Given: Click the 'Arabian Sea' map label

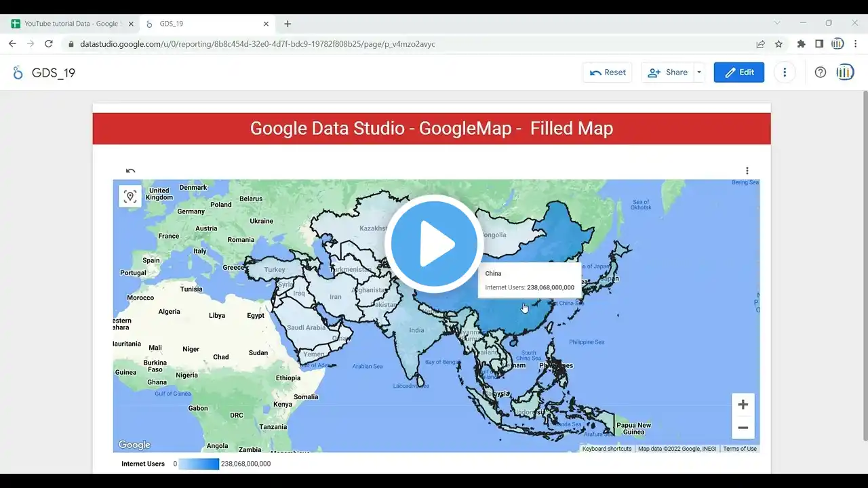Looking at the screenshot, I should (368, 366).
